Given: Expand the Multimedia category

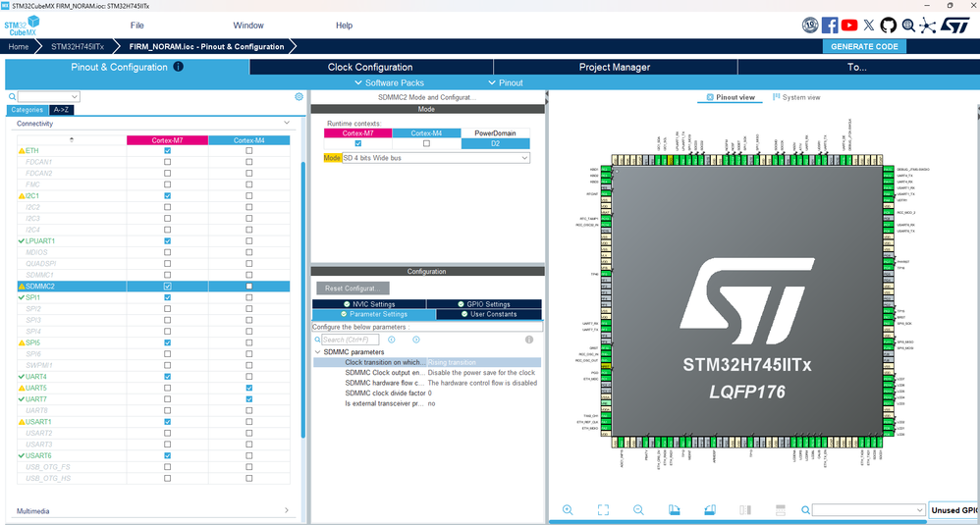Looking at the screenshot, I should coord(287,510).
